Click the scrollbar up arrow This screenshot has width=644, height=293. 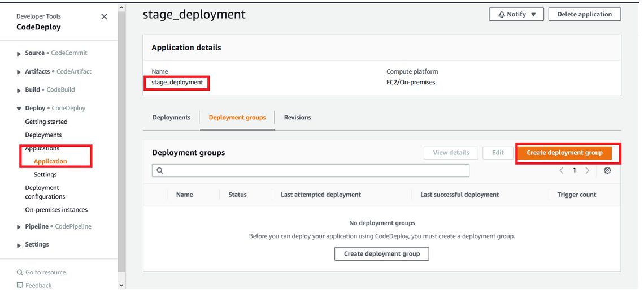[121, 7]
